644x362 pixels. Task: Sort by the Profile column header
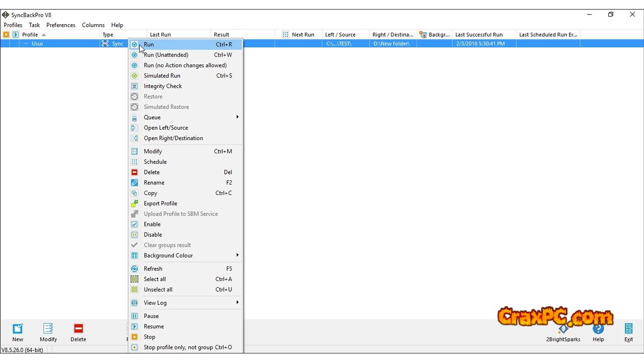tap(30, 35)
